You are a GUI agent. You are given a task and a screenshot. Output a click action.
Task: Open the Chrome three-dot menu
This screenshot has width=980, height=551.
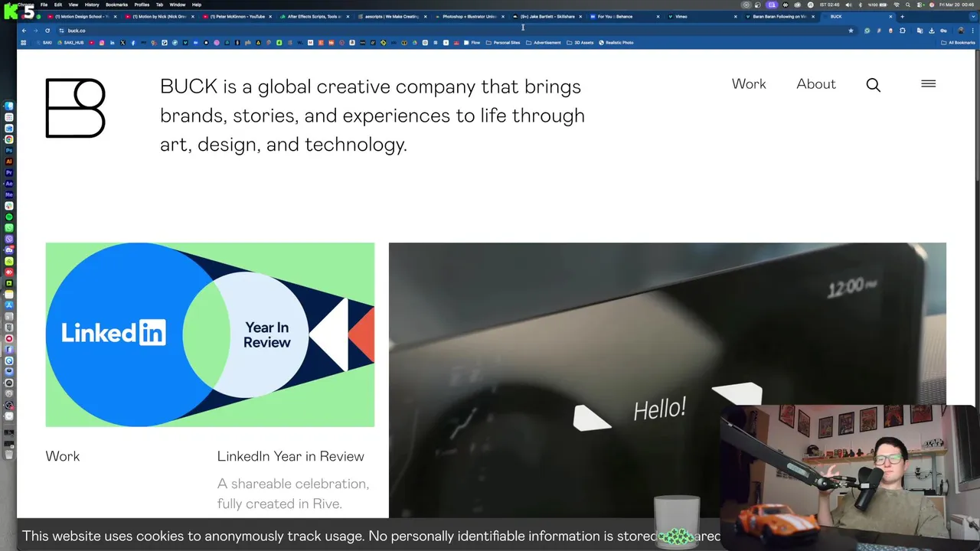pyautogui.click(x=972, y=31)
